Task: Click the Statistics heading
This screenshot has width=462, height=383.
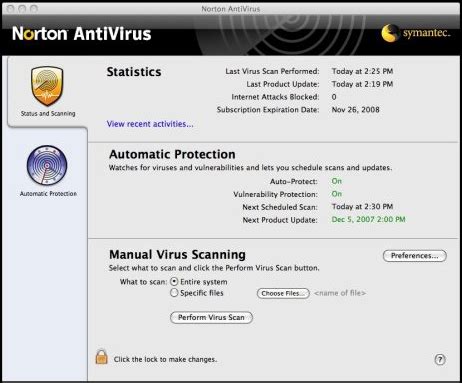Action: point(134,72)
